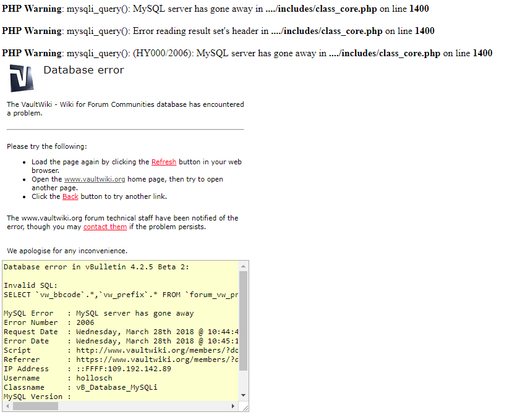Click the 'MySQL server has gone away' error value
Screen dimensions: 512x420
click(x=135, y=313)
